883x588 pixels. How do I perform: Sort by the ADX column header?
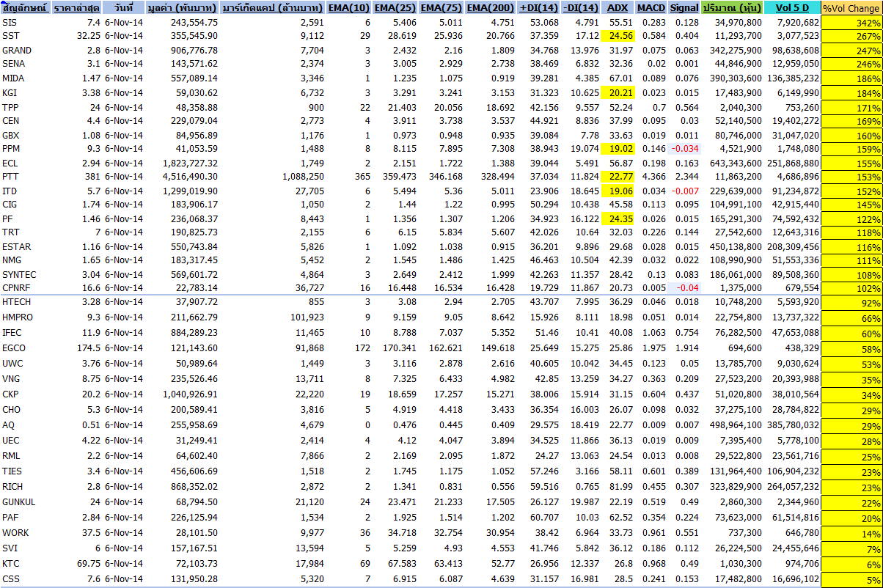click(x=618, y=8)
